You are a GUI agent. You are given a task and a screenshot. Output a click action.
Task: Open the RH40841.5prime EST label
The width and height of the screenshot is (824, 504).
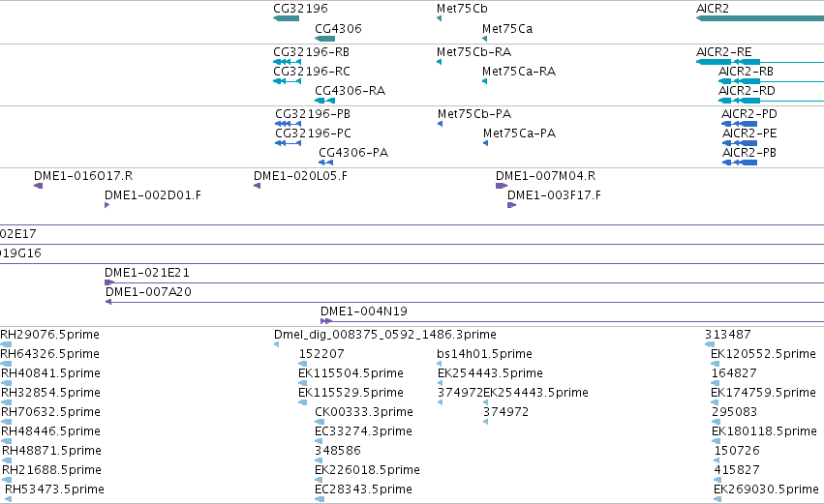coord(50,372)
